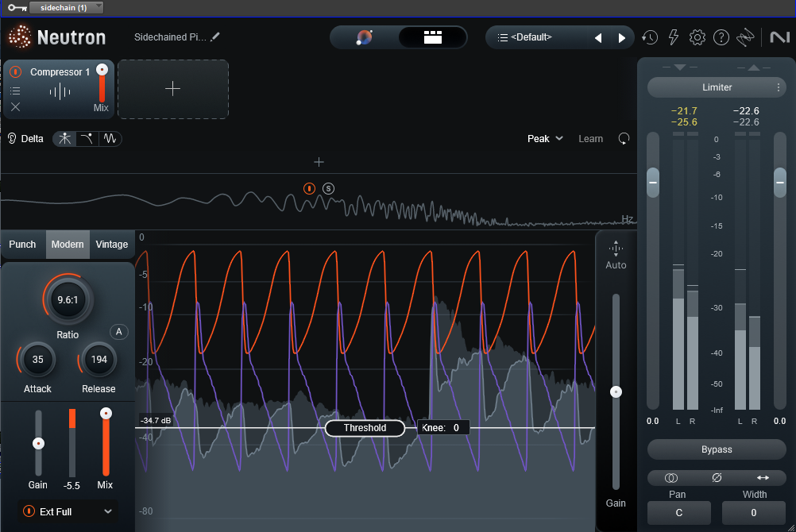Add a band with the plus above spectrum

pos(319,162)
